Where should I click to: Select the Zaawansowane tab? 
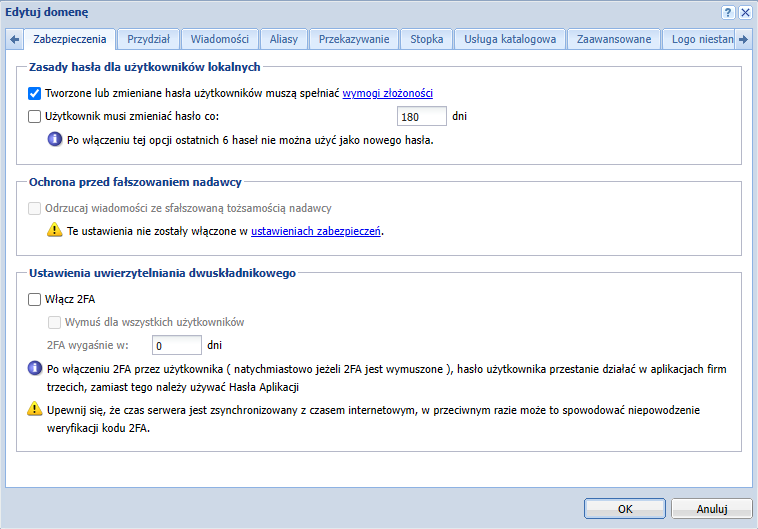click(614, 39)
